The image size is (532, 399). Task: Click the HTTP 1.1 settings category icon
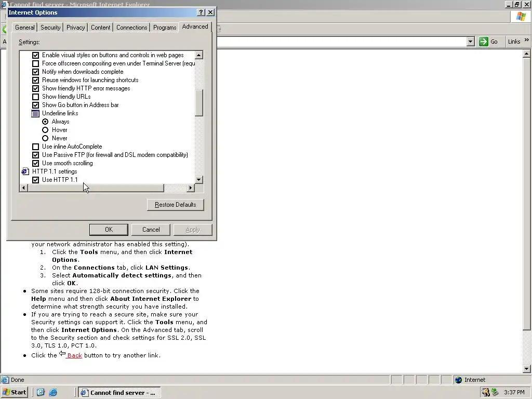click(x=25, y=171)
